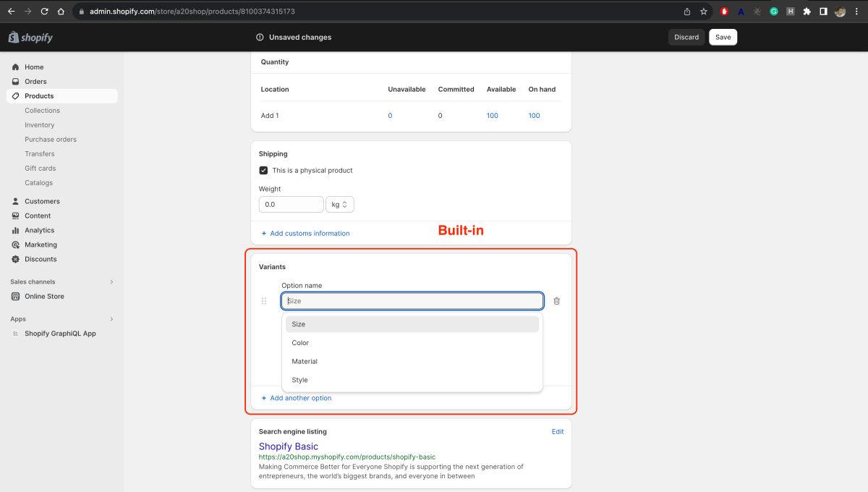The height and width of the screenshot is (492, 868).
Task: Click the drag handle beside Option name
Action: 264,301
